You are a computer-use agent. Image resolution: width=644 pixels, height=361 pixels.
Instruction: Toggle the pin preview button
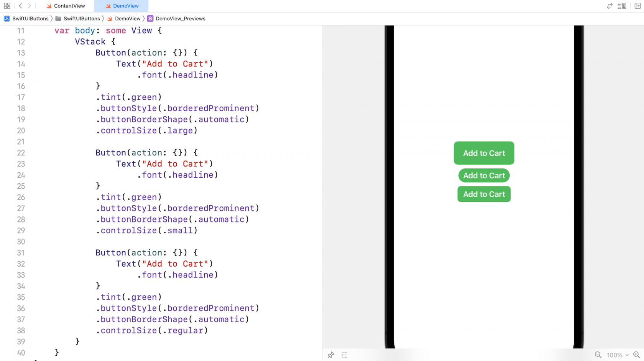(331, 355)
